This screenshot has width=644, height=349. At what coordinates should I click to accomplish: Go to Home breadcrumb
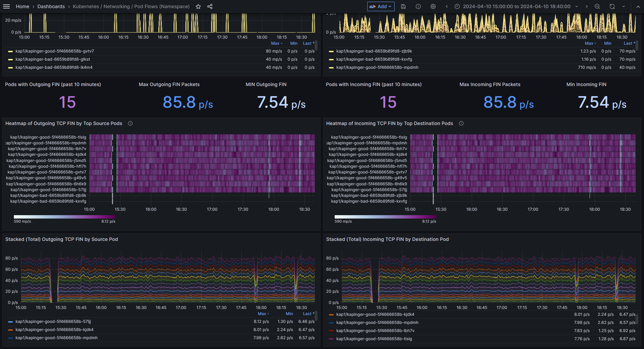tap(22, 6)
